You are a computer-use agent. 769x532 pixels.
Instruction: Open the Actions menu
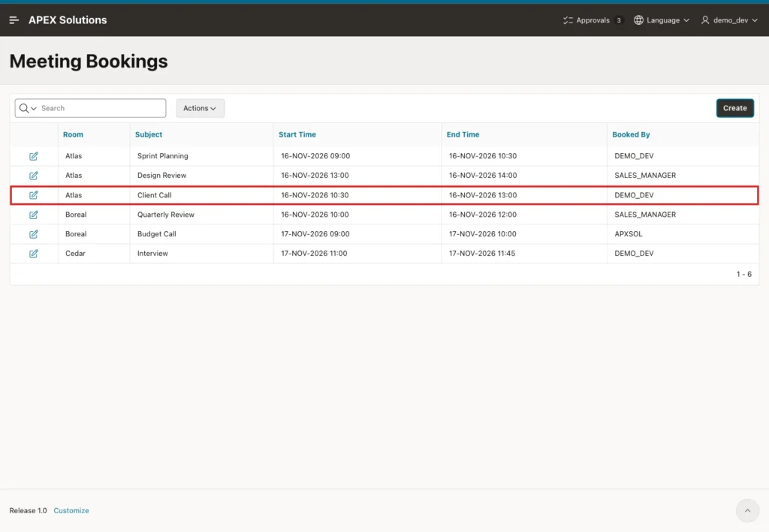(x=200, y=108)
